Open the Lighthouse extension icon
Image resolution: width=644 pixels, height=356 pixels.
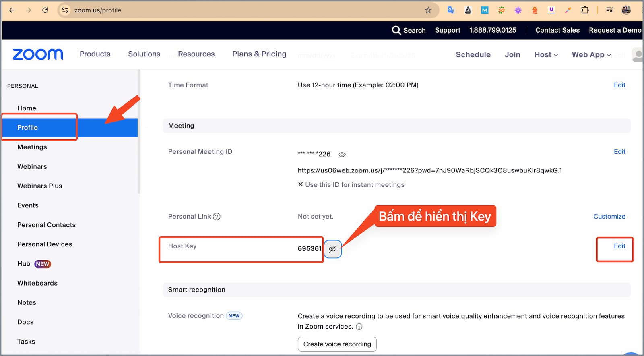point(535,10)
